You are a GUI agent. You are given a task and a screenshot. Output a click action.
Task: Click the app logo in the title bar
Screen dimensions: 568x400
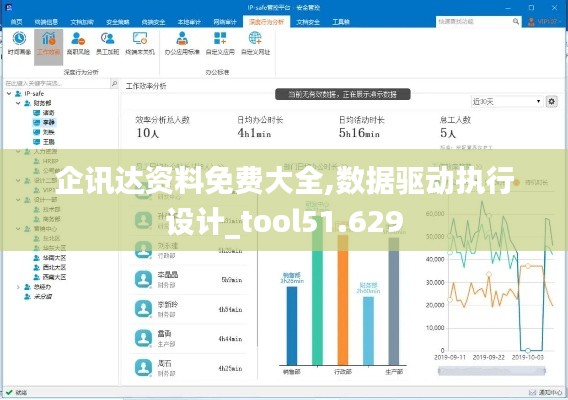[x=10, y=7]
